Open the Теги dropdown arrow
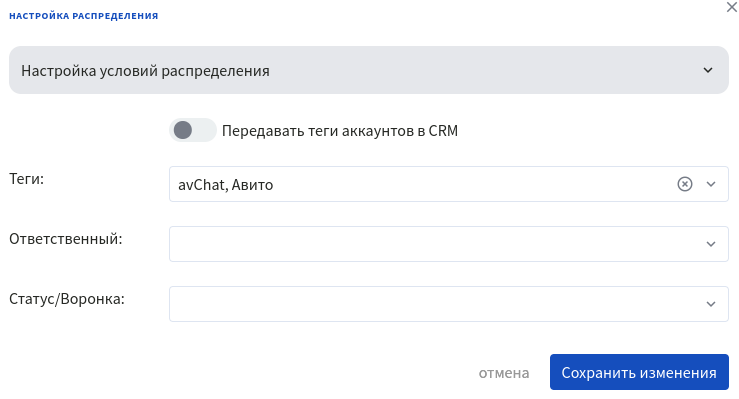 pyautogui.click(x=711, y=184)
